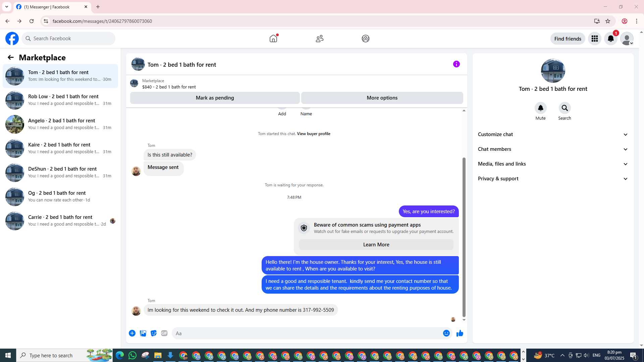This screenshot has width=644, height=362.
Task: Go to Facebook Home tab
Action: click(273, 39)
